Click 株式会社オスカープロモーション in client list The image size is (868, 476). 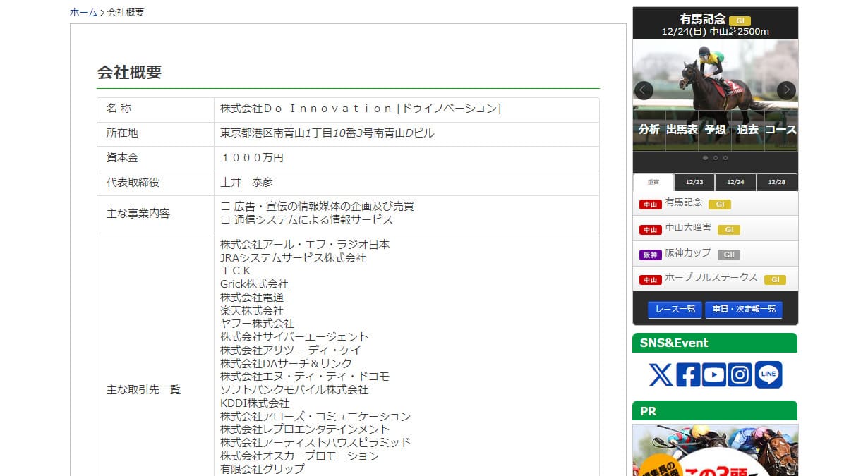click(x=299, y=456)
